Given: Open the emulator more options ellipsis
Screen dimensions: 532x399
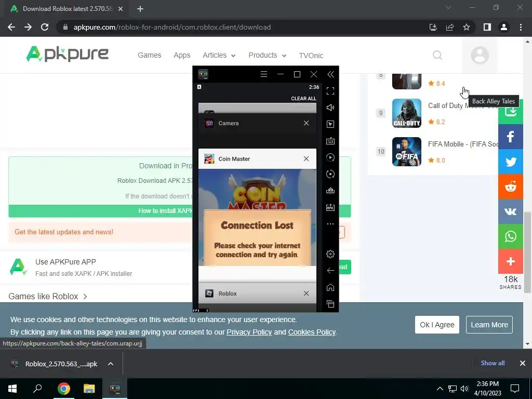Looking at the screenshot, I should [330, 224].
